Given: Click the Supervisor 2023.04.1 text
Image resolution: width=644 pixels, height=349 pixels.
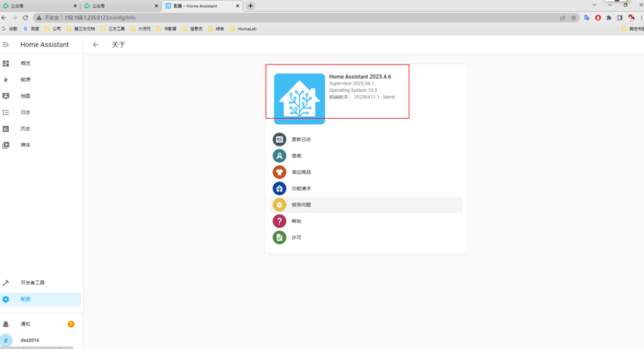Looking at the screenshot, I should click(351, 84).
